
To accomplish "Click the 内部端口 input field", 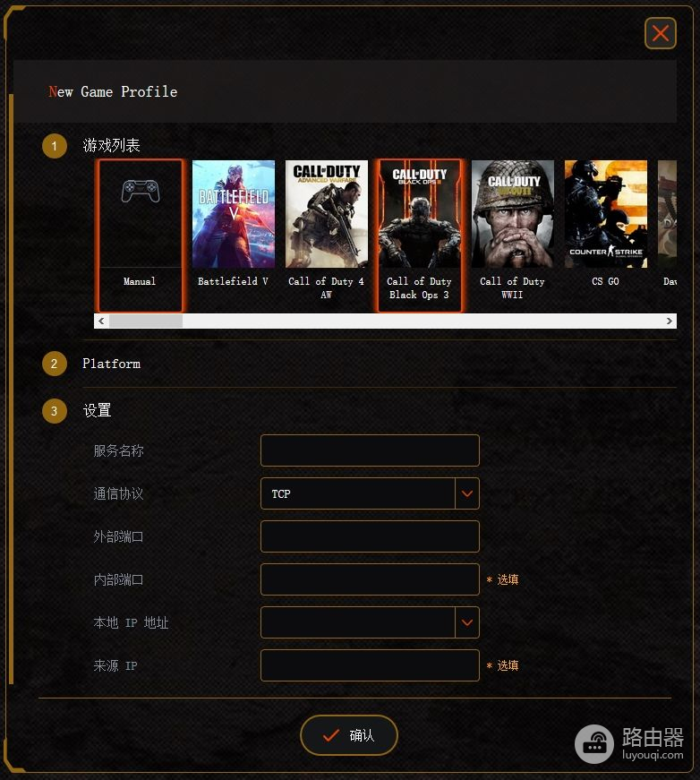I will pyautogui.click(x=370, y=579).
